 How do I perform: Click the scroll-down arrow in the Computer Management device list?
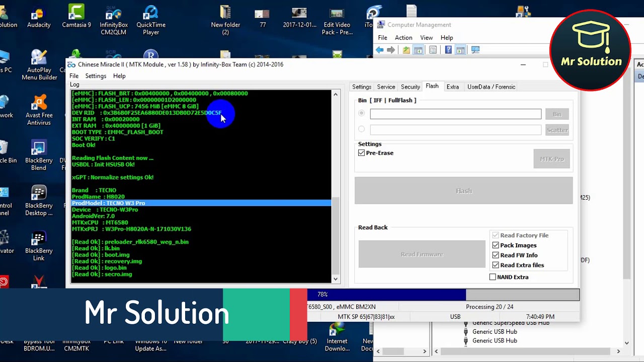(626, 343)
